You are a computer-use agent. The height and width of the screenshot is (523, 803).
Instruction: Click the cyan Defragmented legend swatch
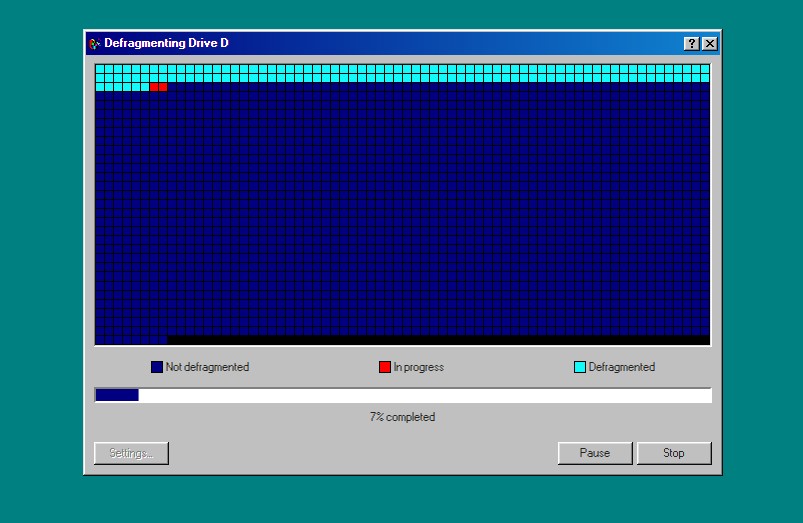click(x=580, y=367)
